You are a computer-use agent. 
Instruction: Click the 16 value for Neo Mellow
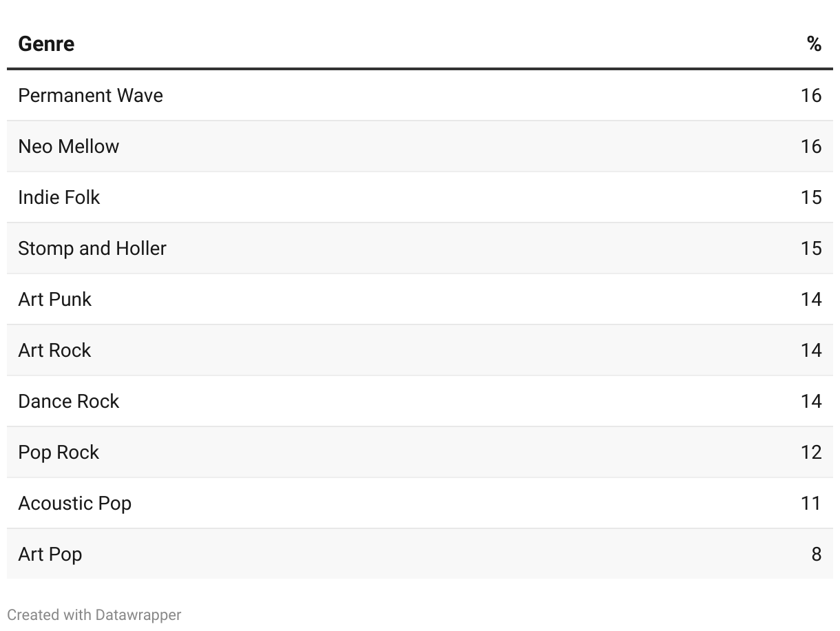(811, 146)
